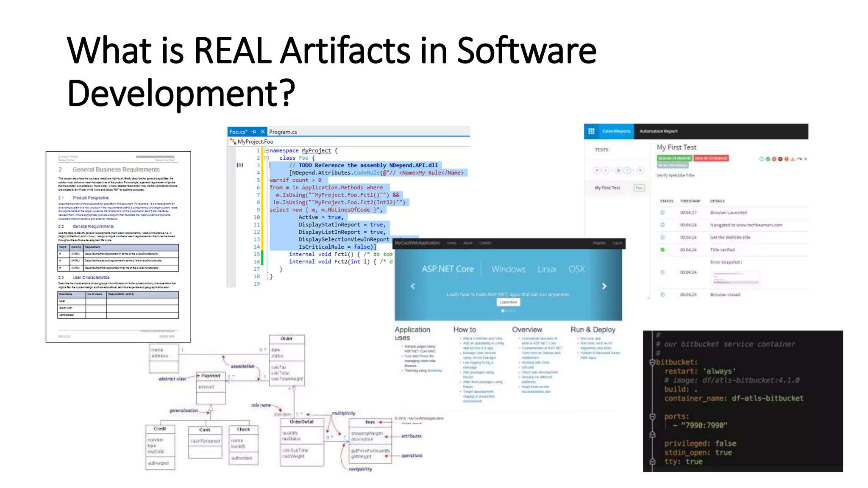
Task: Click the 'Get the WebSite title' step text
Action: tap(730, 237)
